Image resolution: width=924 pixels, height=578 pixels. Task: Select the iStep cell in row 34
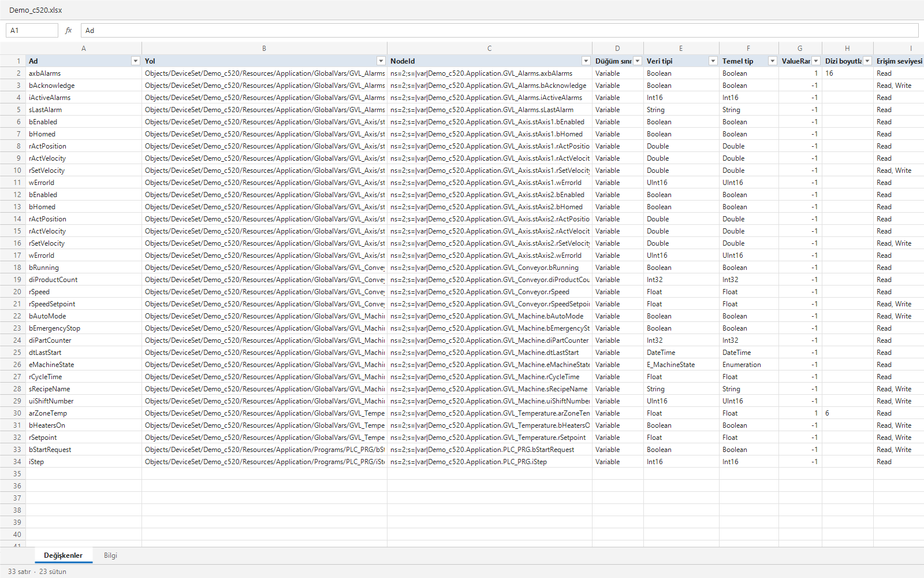84,462
